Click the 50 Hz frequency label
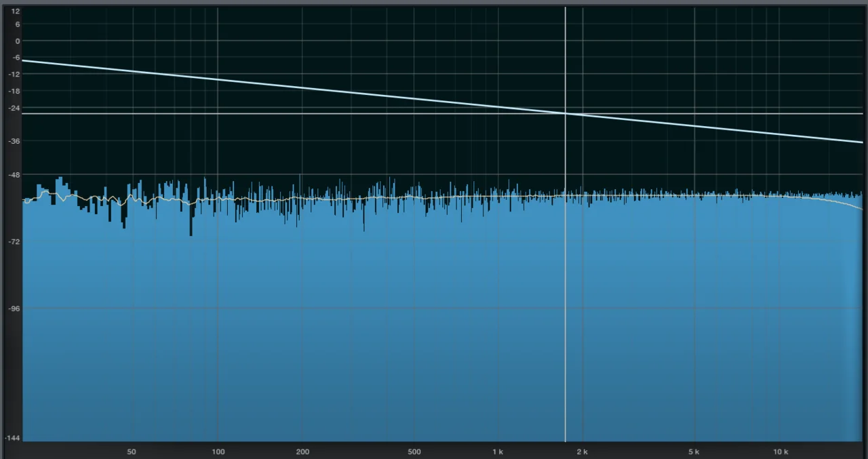 pos(131,451)
